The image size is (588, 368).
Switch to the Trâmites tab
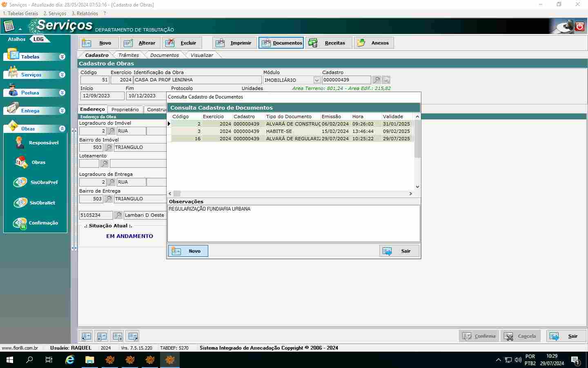(128, 55)
